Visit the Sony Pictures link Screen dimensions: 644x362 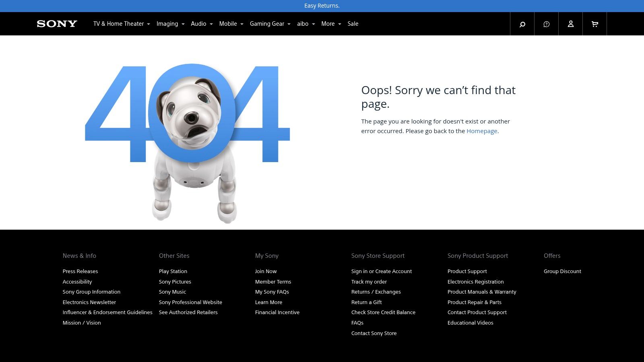point(175,282)
